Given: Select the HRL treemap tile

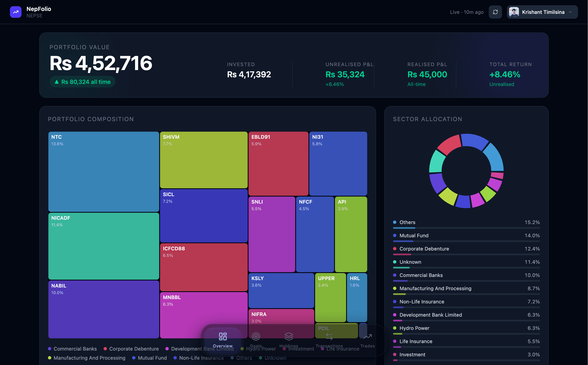Looking at the screenshot, I should tap(357, 297).
